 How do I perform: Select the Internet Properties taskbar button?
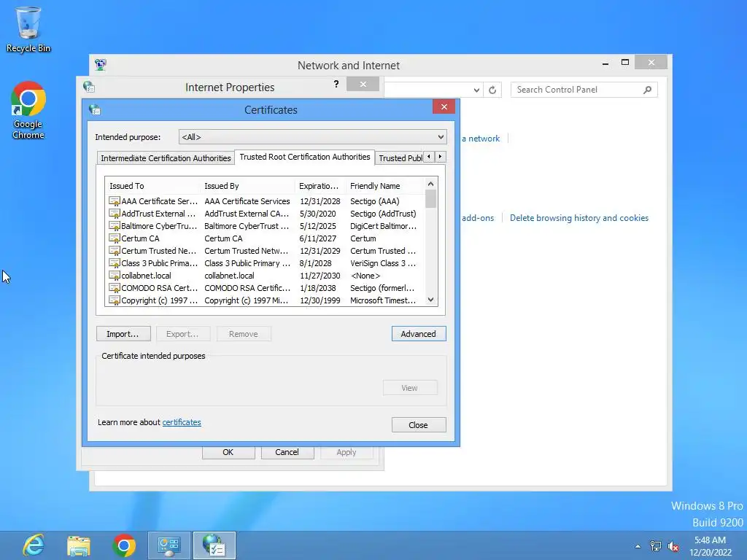pos(214,545)
